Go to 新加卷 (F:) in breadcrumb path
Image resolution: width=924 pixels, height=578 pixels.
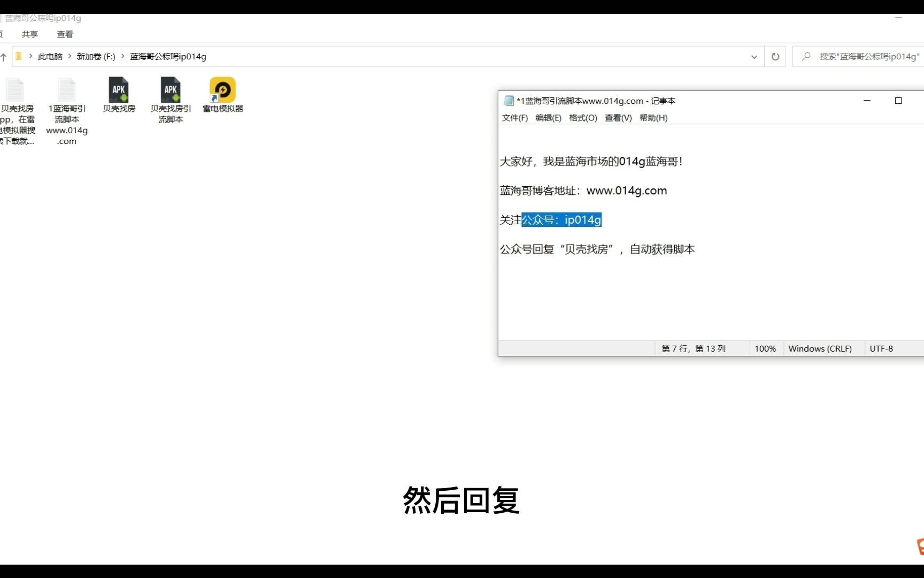pyautogui.click(x=96, y=56)
